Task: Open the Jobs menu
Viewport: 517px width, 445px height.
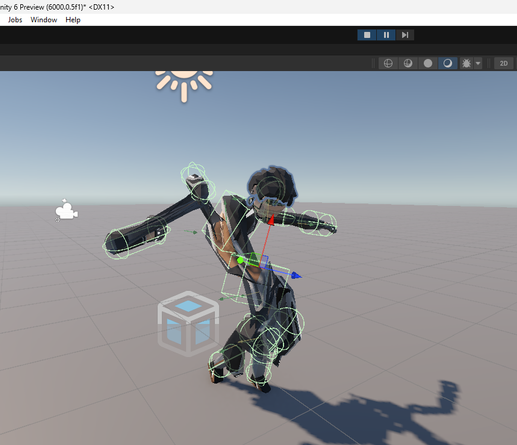Action: point(15,20)
